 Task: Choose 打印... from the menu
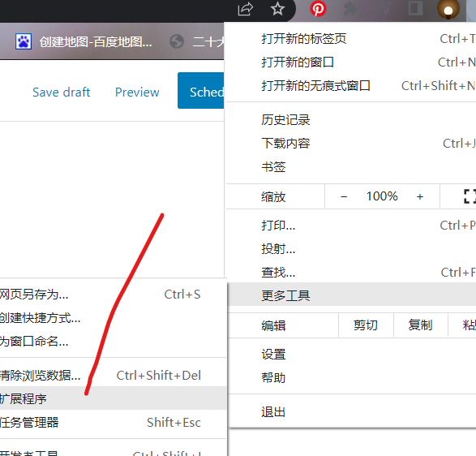tap(351, 226)
